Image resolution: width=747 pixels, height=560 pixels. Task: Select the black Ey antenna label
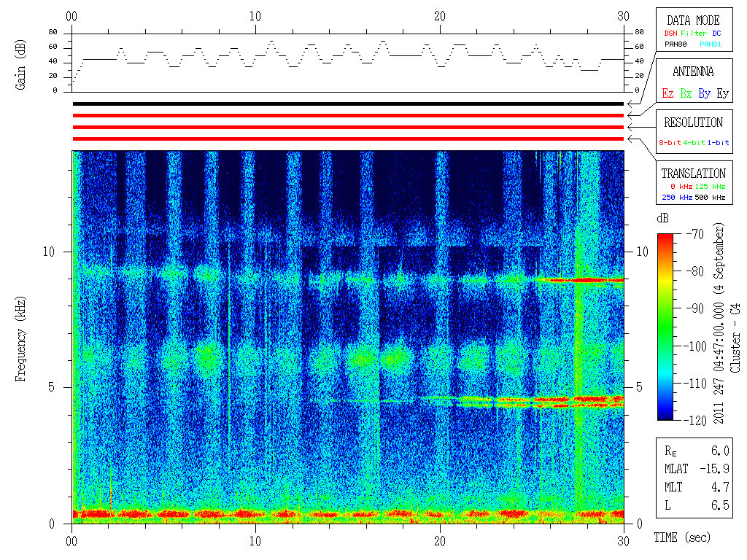(x=723, y=93)
